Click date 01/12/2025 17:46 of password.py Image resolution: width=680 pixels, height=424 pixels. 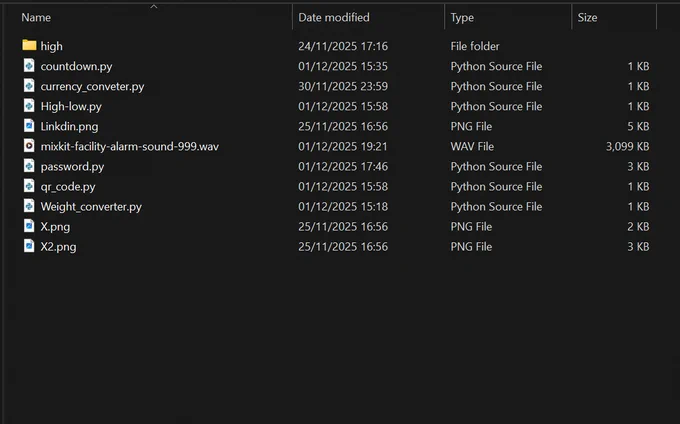coord(343,166)
